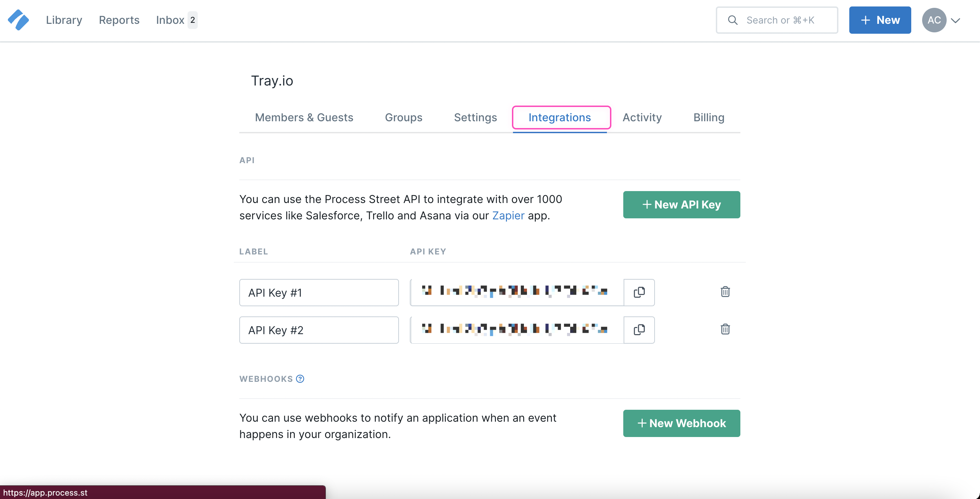The height and width of the screenshot is (499, 980).
Task: Click the magnifier icon in search box
Action: pos(733,20)
